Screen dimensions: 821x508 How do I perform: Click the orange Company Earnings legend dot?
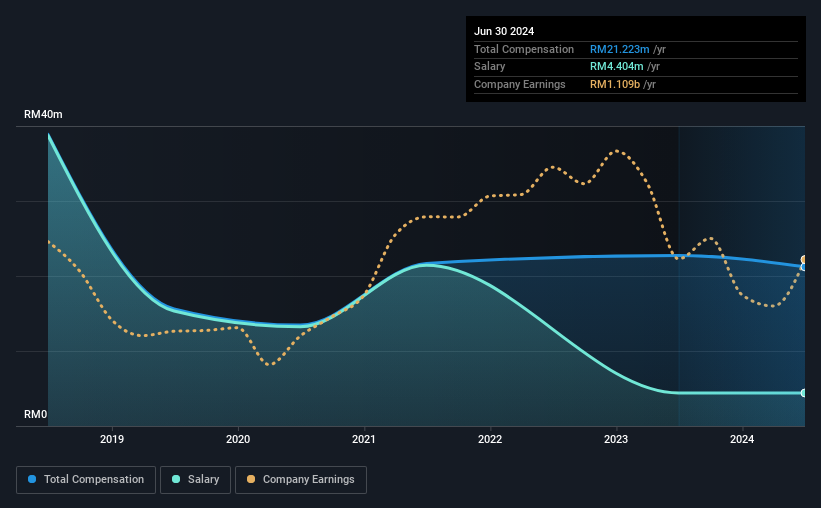click(251, 479)
